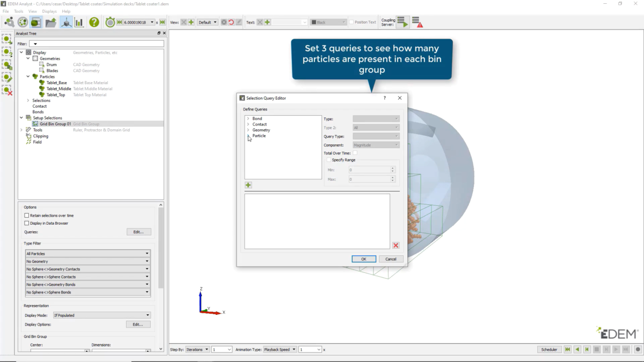Screen dimensions: 644x362
Task: Click the red X remove query button
Action: tap(396, 245)
